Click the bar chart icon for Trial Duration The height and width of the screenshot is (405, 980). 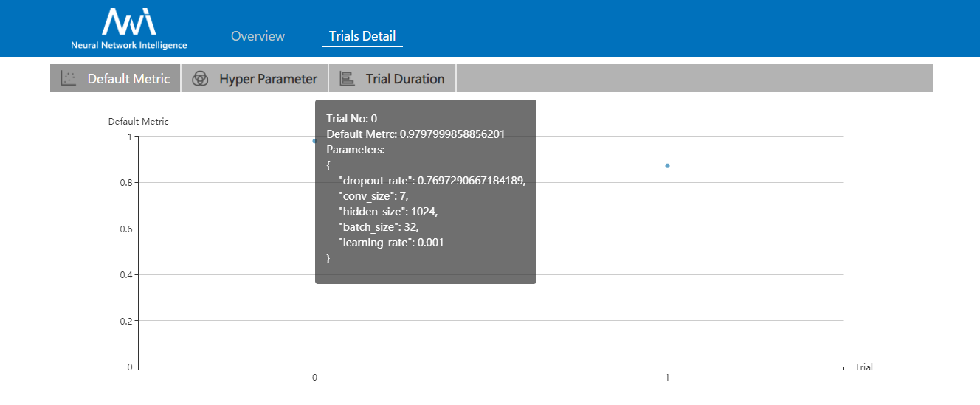(347, 79)
